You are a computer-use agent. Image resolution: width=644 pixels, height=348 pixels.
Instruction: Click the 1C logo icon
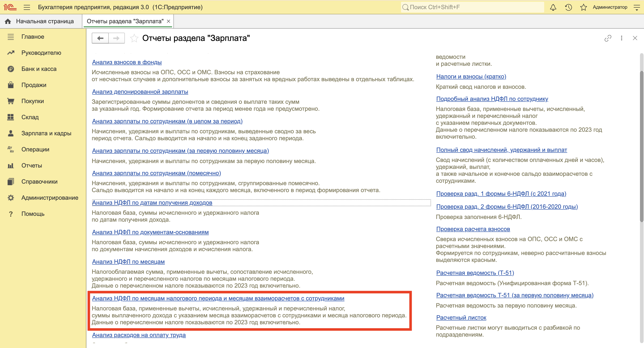click(10, 7)
